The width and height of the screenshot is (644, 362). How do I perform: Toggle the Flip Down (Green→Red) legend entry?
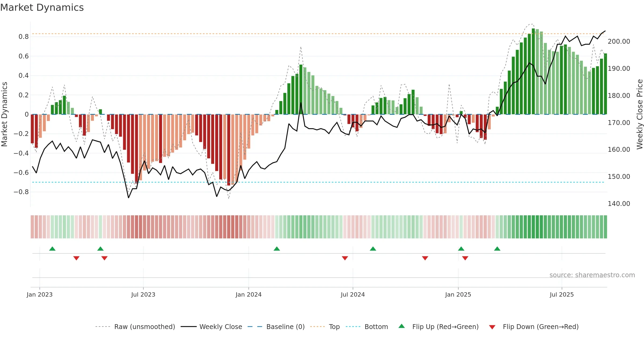(533, 327)
